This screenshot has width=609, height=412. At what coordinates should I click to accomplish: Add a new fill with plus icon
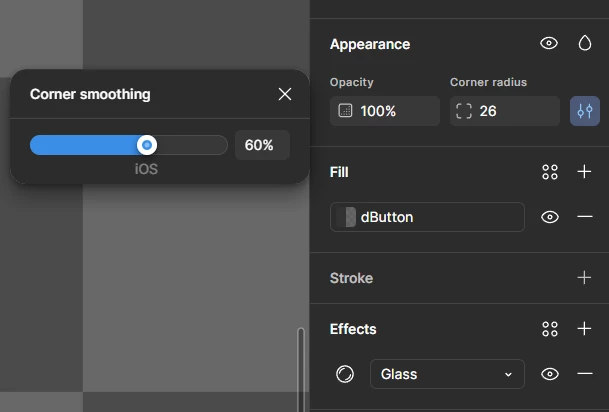pos(584,171)
